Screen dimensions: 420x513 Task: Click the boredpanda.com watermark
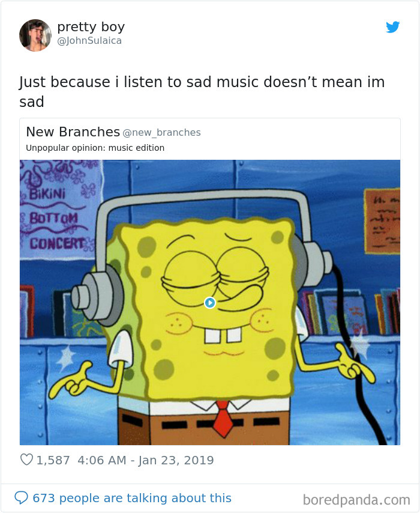(x=356, y=500)
